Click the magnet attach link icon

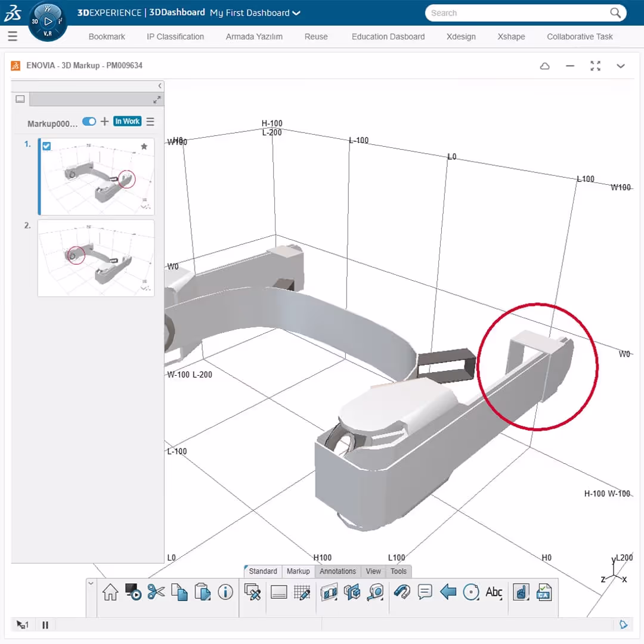click(x=402, y=592)
